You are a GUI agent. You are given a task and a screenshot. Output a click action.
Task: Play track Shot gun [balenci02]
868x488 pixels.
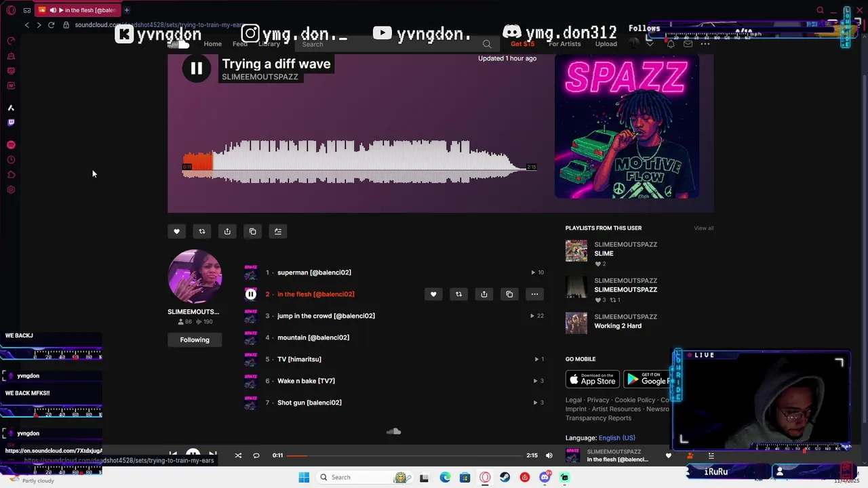point(309,403)
